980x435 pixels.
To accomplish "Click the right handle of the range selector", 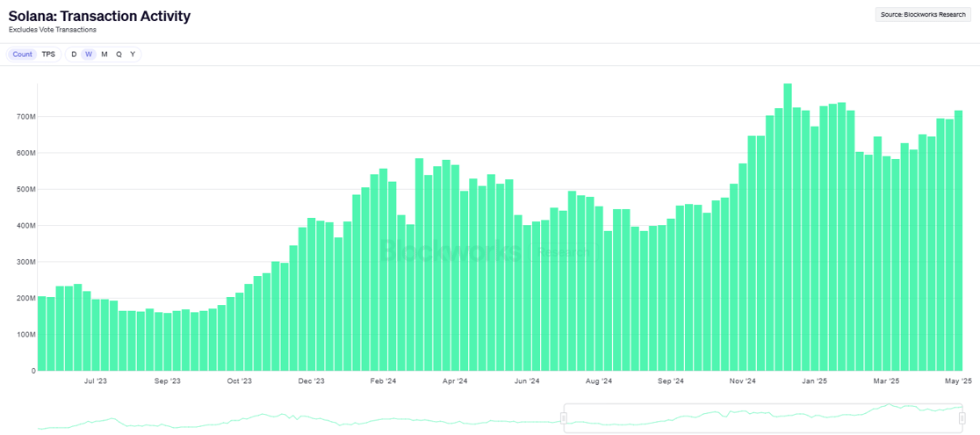I will coord(962,418).
